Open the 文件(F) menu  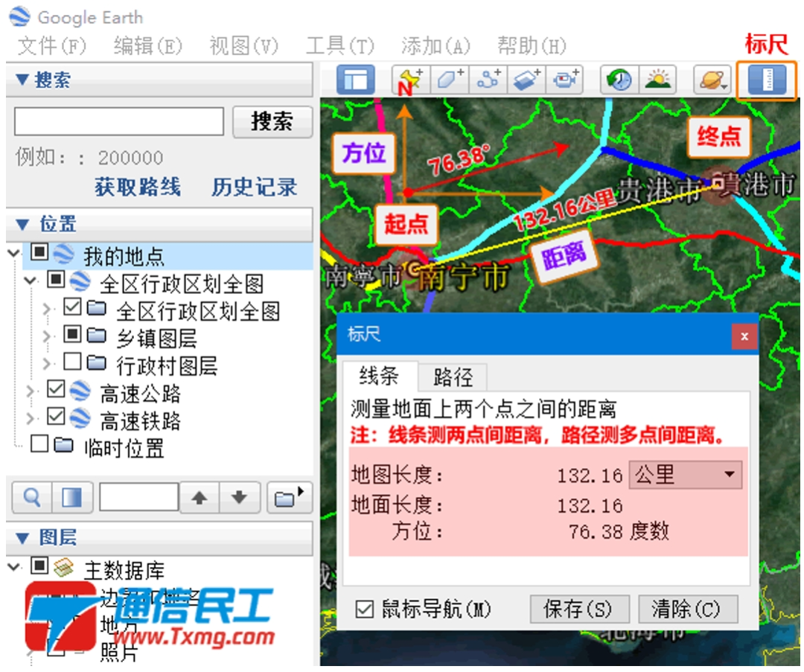(x=52, y=46)
